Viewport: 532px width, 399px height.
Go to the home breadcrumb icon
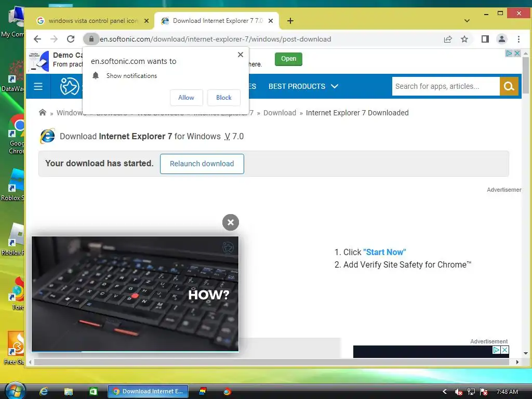click(x=43, y=112)
